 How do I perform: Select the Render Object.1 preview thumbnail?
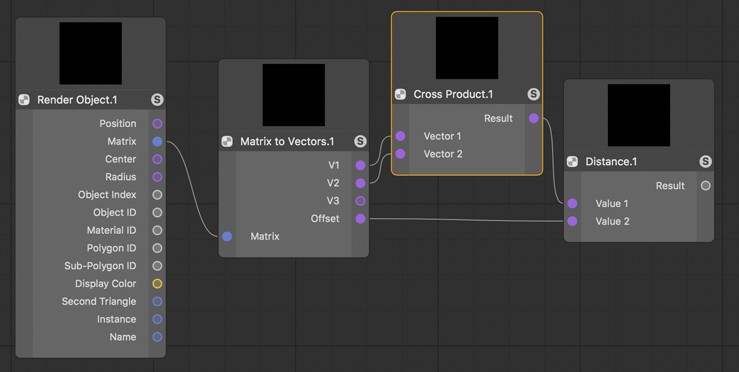pos(90,53)
